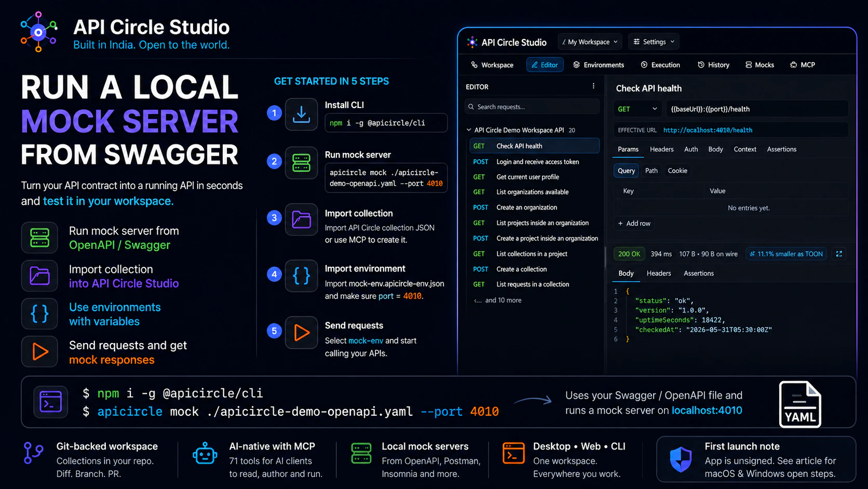
Task: Click the download icon for Install CLI step
Action: (x=301, y=114)
